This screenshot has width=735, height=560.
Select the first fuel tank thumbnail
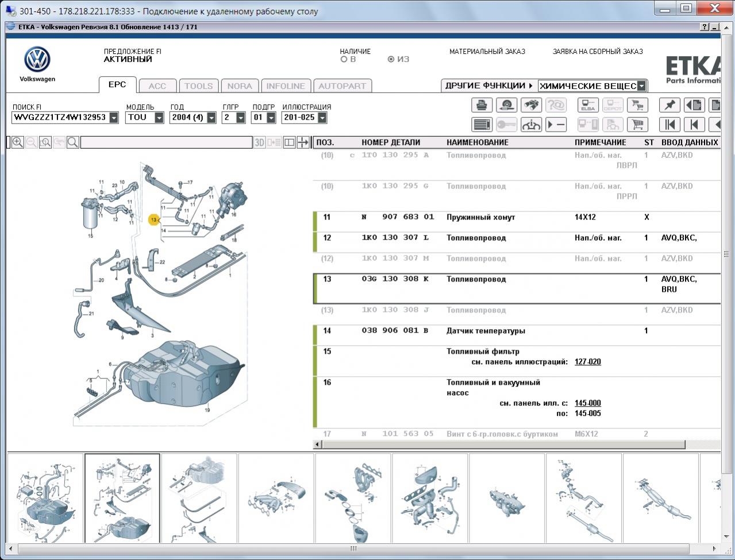45,498
